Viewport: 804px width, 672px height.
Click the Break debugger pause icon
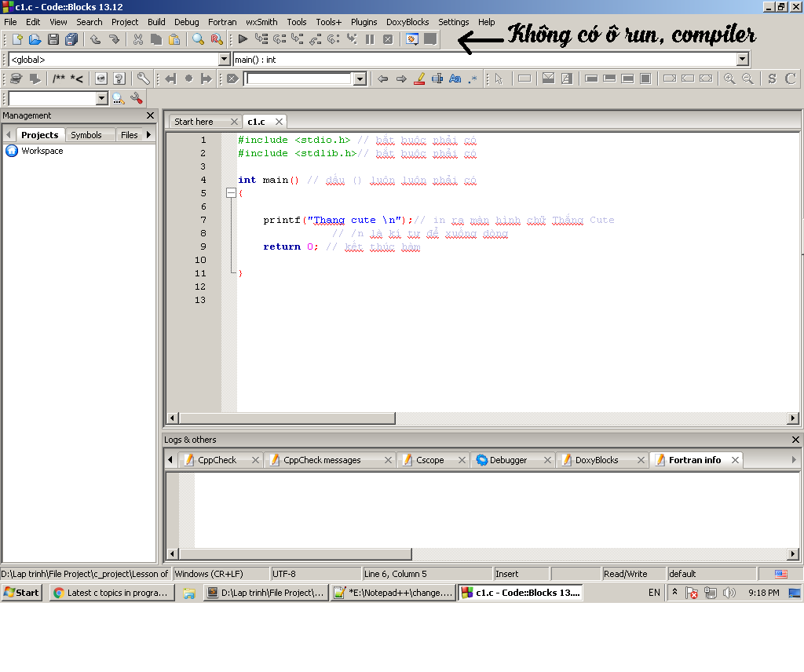tap(370, 39)
